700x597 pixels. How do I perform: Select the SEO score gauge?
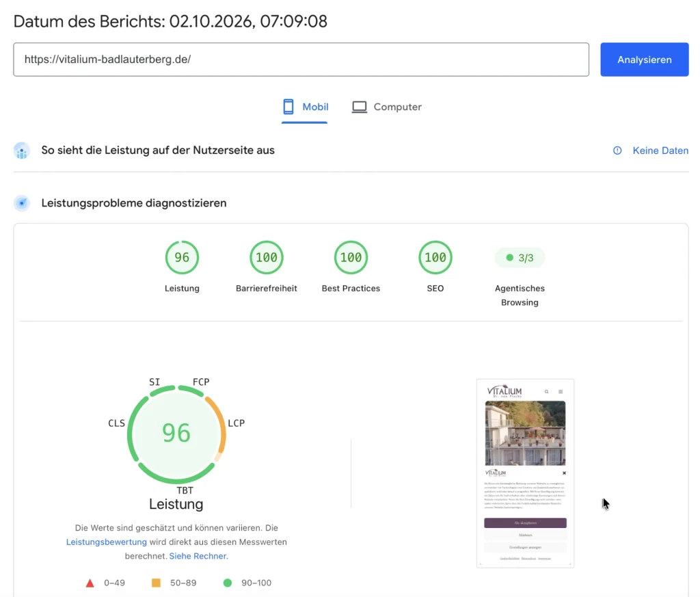435,258
